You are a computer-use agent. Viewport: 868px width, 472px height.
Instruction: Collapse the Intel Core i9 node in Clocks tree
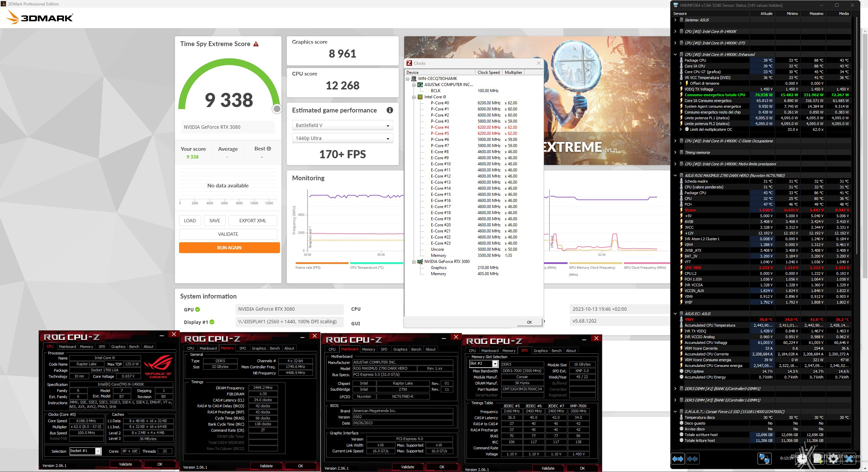point(414,97)
